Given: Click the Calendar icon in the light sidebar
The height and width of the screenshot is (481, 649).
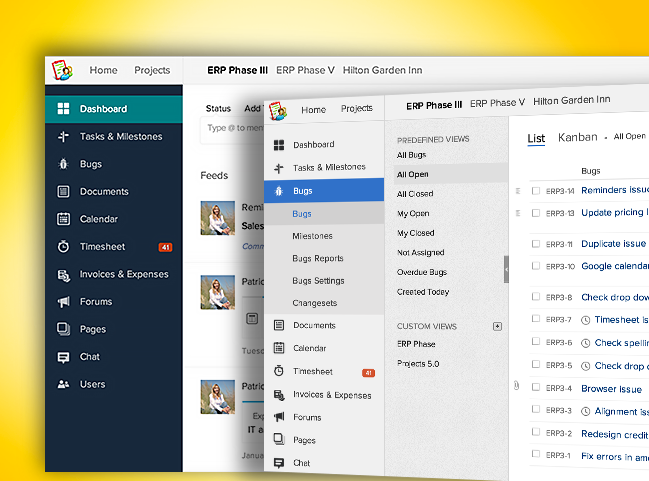Looking at the screenshot, I should pos(279,348).
